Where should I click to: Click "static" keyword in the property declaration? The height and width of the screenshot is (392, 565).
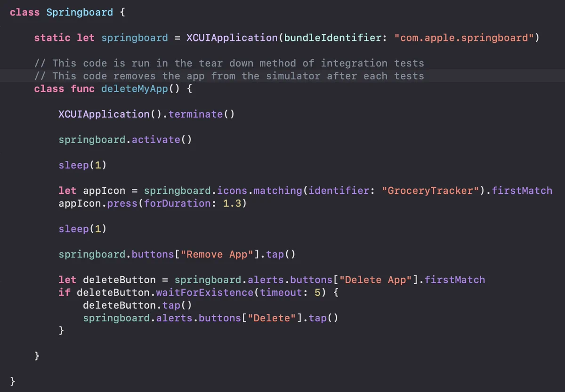[52, 38]
